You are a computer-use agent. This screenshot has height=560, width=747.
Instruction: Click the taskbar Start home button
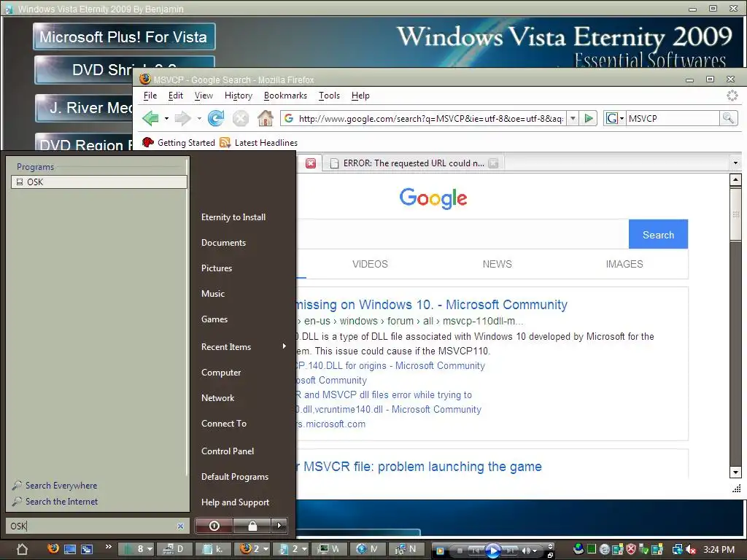(x=22, y=549)
